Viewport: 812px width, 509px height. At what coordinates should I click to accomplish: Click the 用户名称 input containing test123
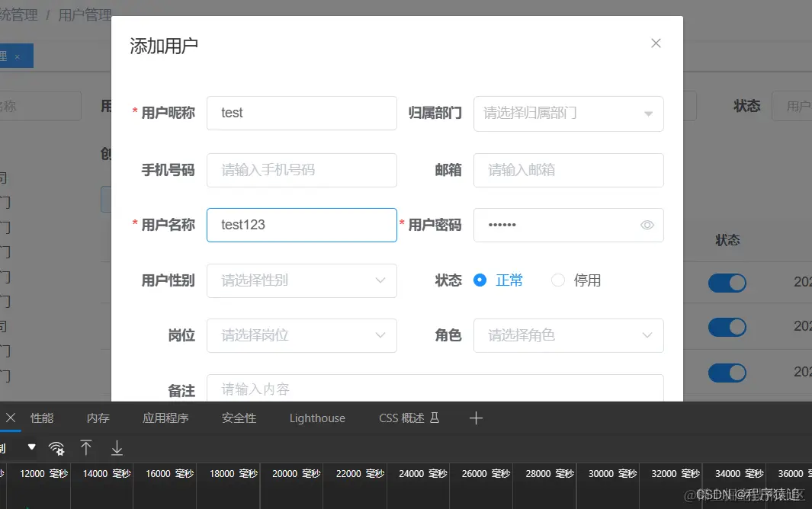(301, 226)
